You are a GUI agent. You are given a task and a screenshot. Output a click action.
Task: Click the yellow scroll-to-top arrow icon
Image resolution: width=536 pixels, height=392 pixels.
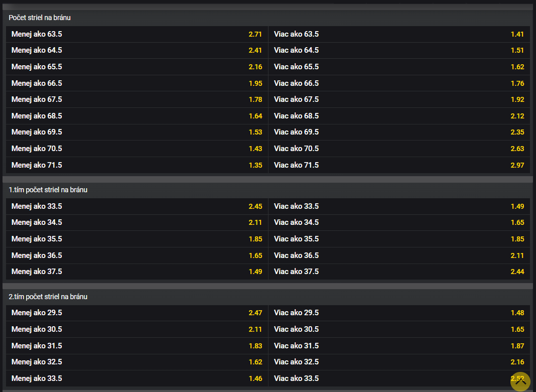pyautogui.click(x=520, y=381)
